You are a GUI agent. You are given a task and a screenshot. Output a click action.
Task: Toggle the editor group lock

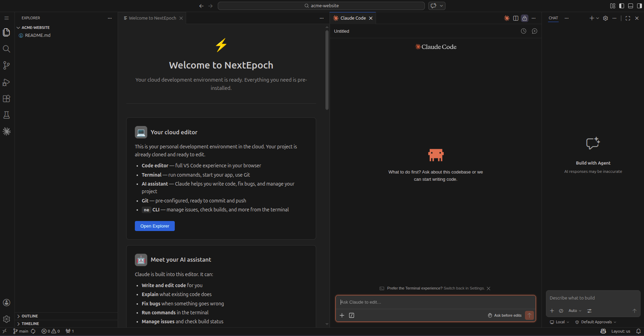tap(525, 18)
